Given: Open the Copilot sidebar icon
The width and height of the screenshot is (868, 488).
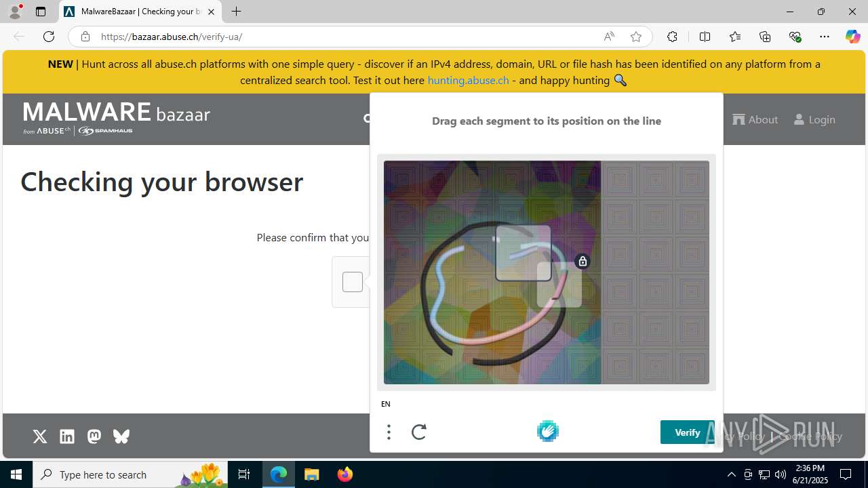Looking at the screenshot, I should [x=852, y=37].
